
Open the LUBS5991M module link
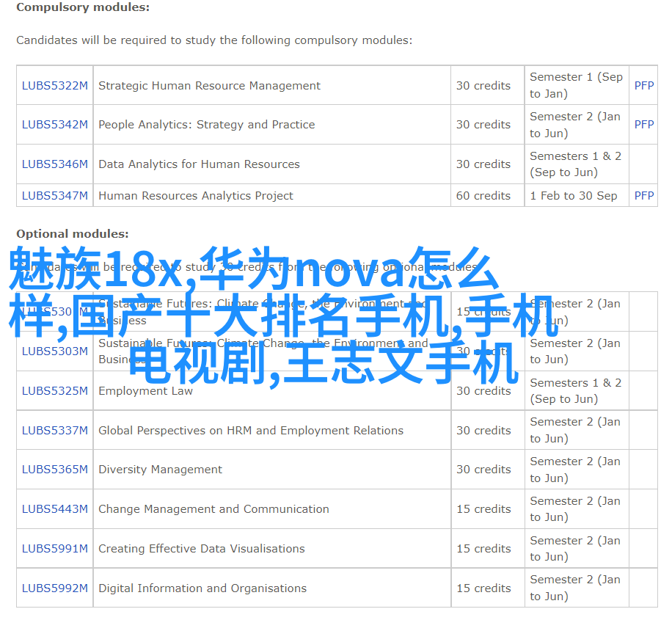click(x=55, y=549)
